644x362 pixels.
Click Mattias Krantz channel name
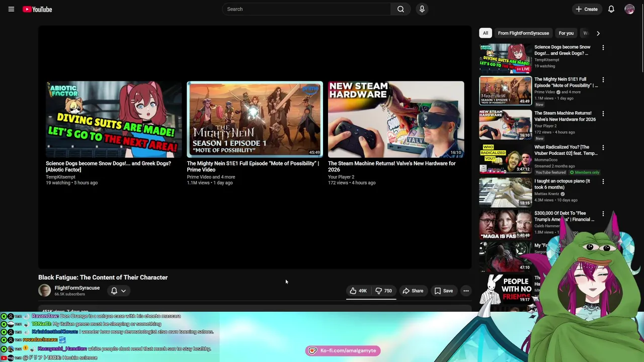tap(547, 194)
